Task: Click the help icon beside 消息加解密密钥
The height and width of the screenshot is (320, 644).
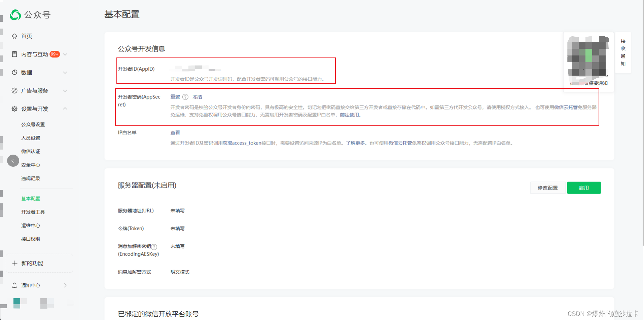Action: pos(154,247)
